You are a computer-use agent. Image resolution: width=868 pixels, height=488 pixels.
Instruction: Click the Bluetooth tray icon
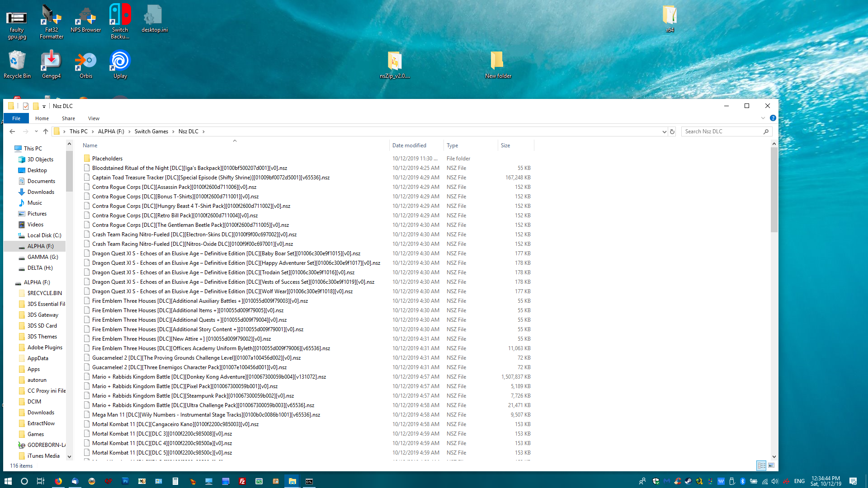[742, 481]
